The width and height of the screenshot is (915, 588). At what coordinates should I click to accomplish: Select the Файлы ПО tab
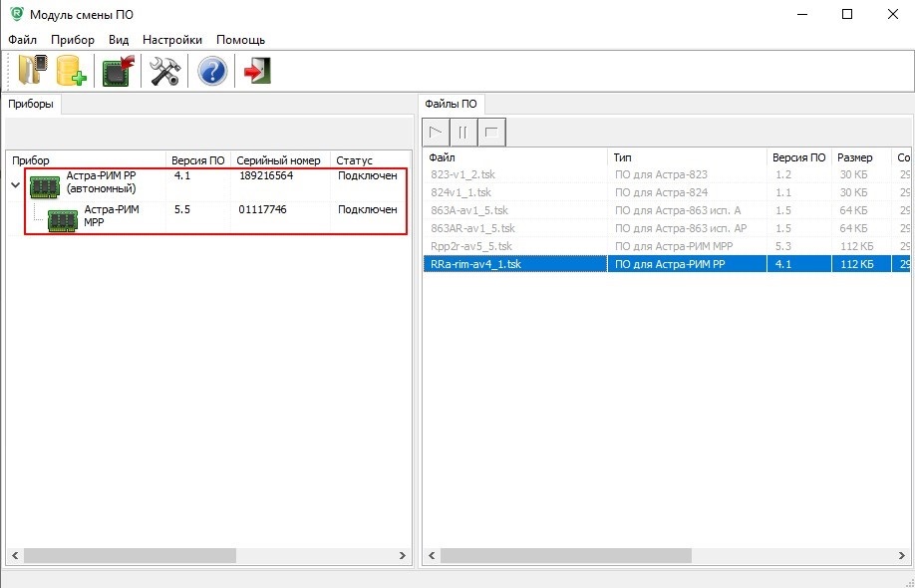click(452, 104)
